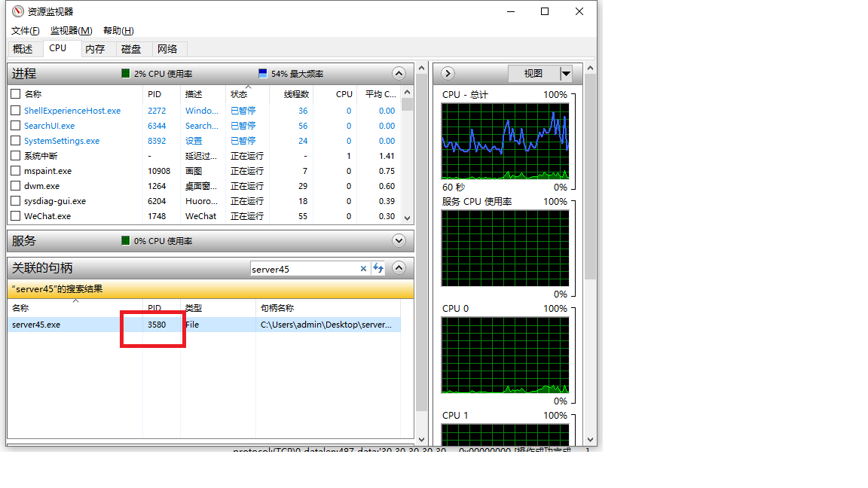
Task: Select the server45.exe handle row
Action: point(203,325)
